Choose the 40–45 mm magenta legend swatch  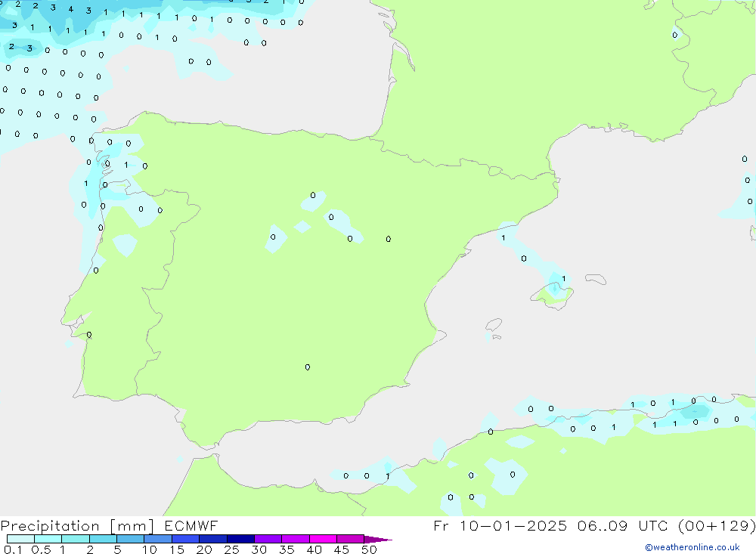pyautogui.click(x=323, y=539)
